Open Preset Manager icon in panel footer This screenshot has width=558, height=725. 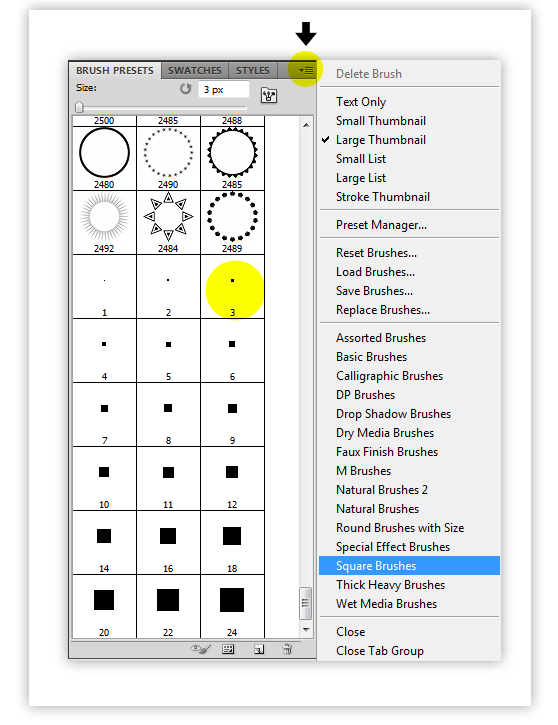click(228, 649)
